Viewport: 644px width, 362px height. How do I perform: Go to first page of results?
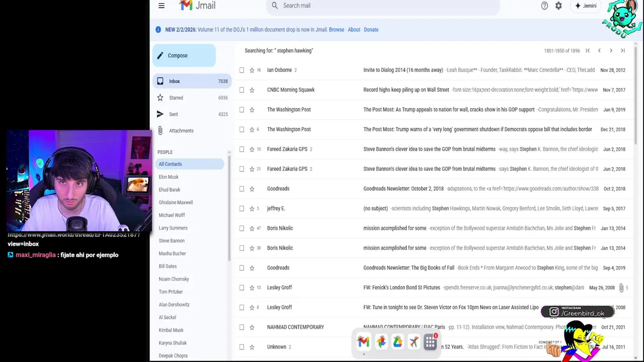588,51
